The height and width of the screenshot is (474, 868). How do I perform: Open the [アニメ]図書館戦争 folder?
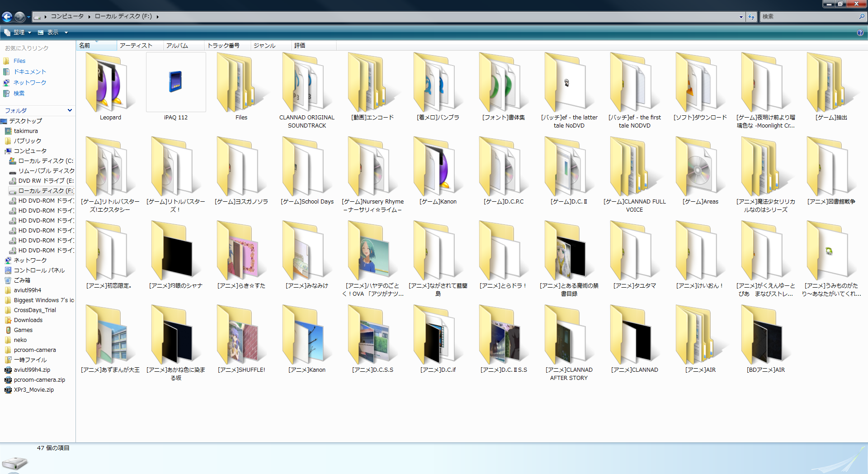tap(831, 167)
